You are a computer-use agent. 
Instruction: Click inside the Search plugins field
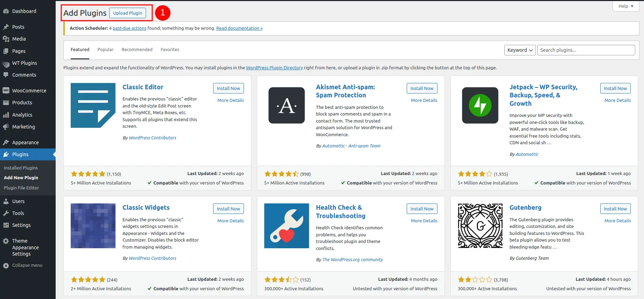click(586, 50)
